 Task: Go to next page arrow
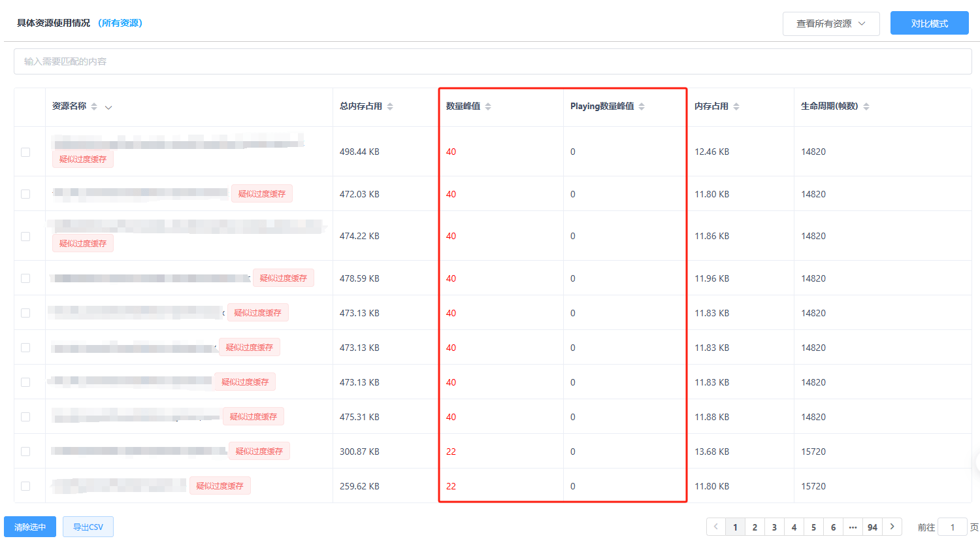[x=892, y=527]
